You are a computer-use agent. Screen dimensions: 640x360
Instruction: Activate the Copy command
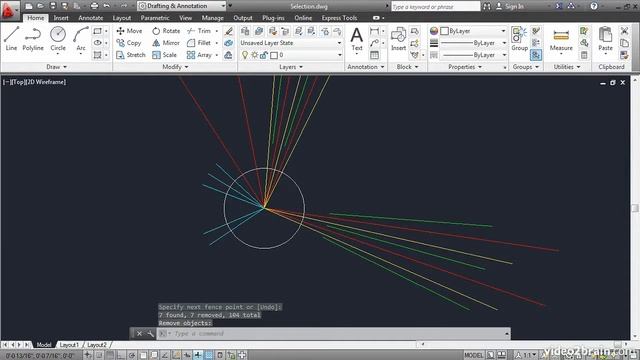pyautogui.click(x=129, y=43)
